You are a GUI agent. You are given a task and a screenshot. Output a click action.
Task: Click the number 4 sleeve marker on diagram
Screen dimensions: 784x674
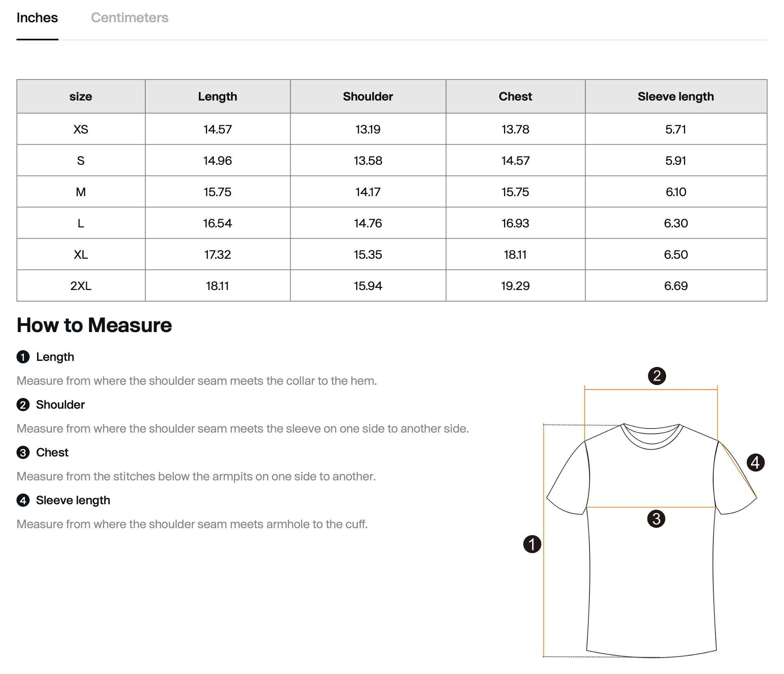pyautogui.click(x=756, y=462)
